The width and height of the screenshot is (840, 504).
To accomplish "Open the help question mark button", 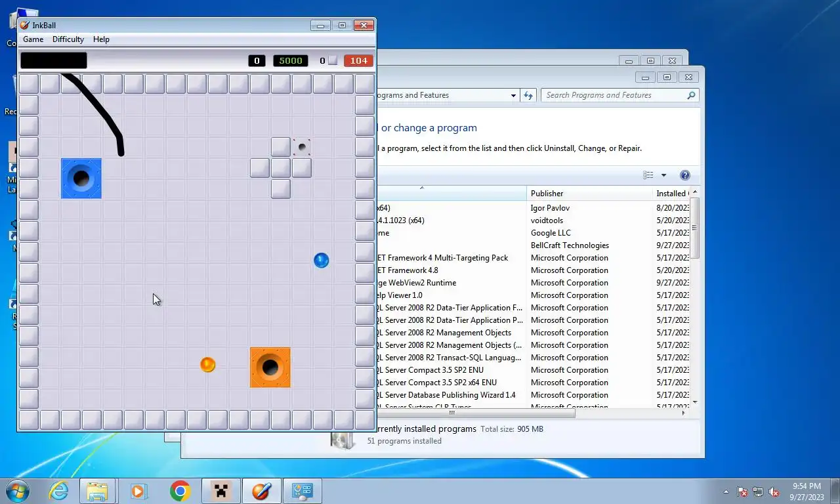I will click(685, 175).
